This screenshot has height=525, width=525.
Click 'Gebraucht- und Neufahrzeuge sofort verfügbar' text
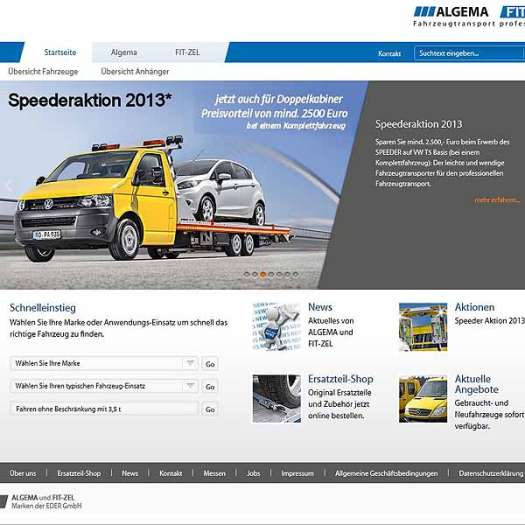click(x=490, y=415)
